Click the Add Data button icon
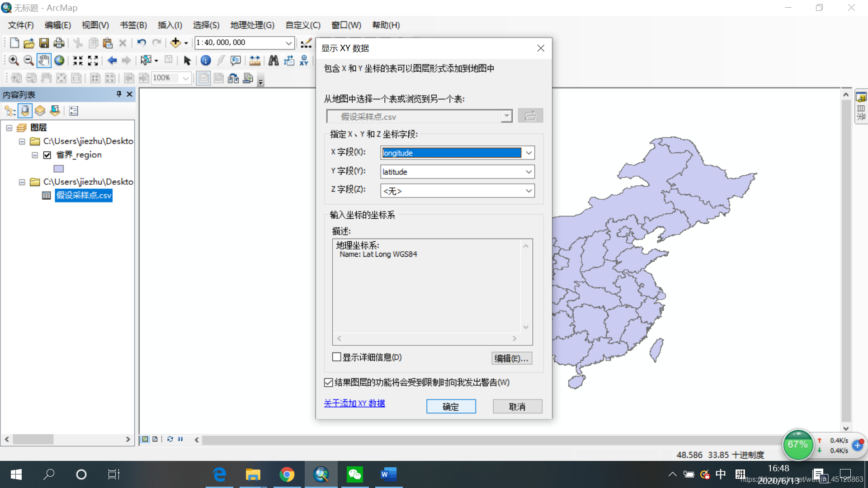 (x=175, y=42)
